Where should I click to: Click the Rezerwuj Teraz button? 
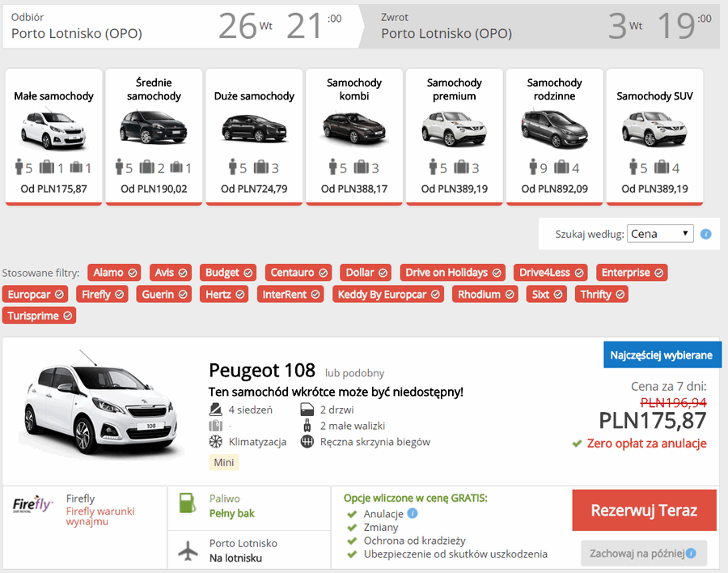point(644,510)
